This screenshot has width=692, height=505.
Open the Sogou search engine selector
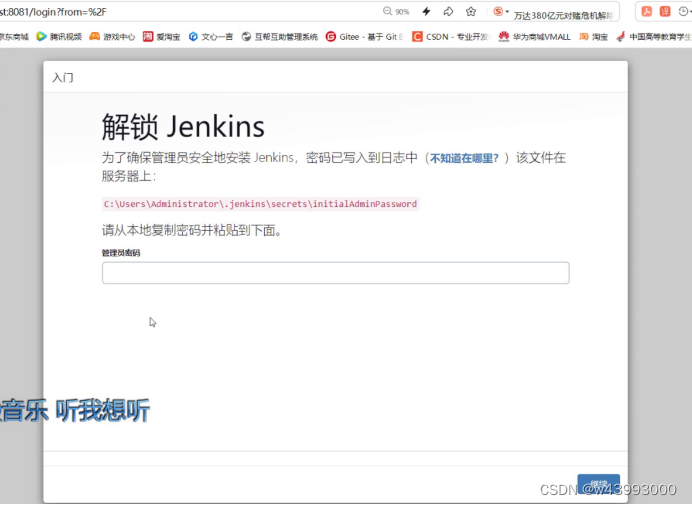click(501, 11)
